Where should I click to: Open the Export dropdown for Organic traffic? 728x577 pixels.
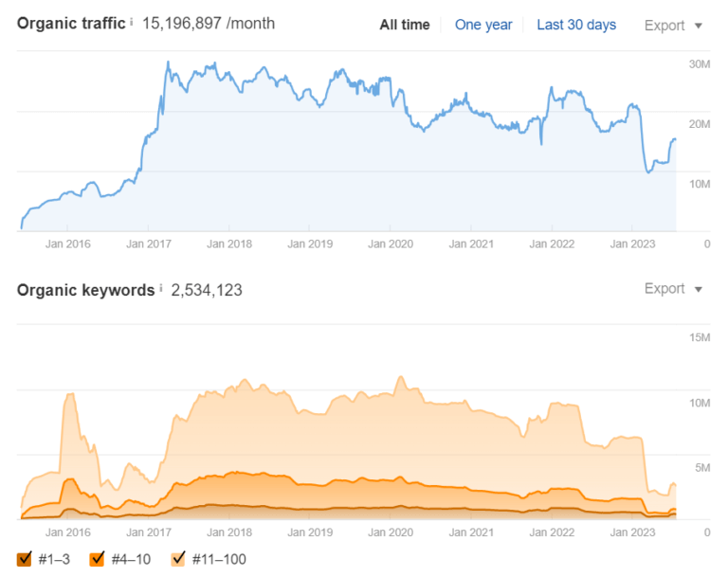tap(674, 26)
